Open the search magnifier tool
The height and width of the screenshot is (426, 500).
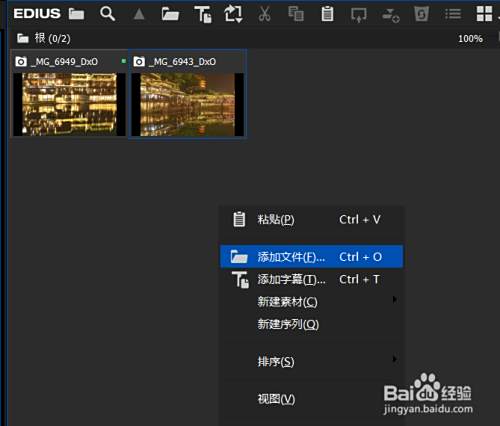[107, 14]
